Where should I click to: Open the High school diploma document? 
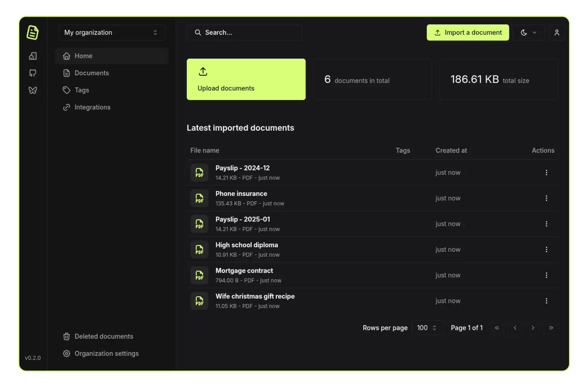[246, 245]
